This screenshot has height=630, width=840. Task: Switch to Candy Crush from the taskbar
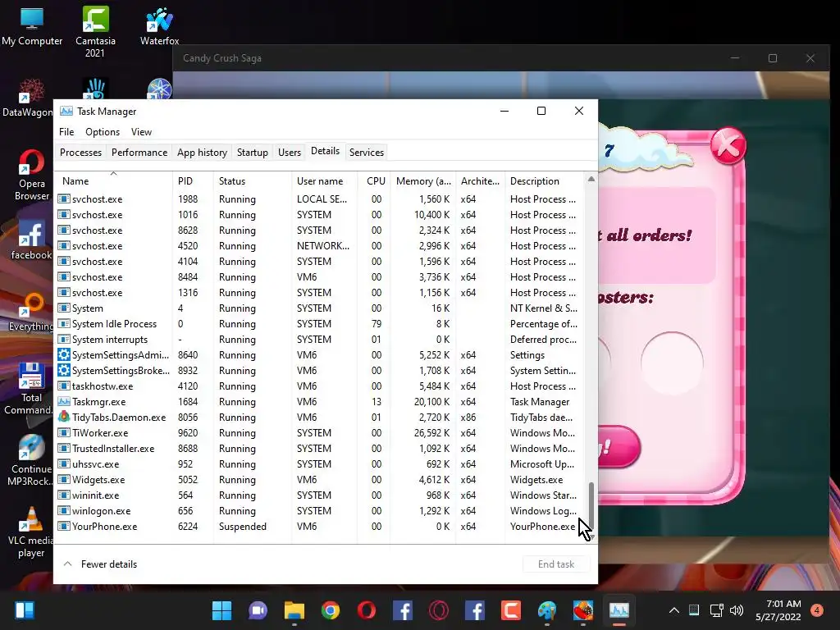click(583, 610)
